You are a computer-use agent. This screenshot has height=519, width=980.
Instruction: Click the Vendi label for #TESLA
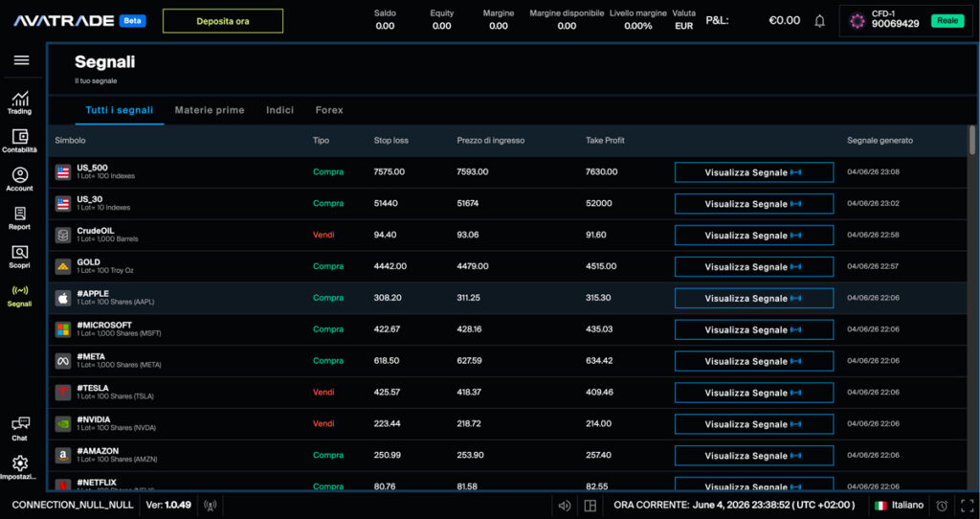323,392
